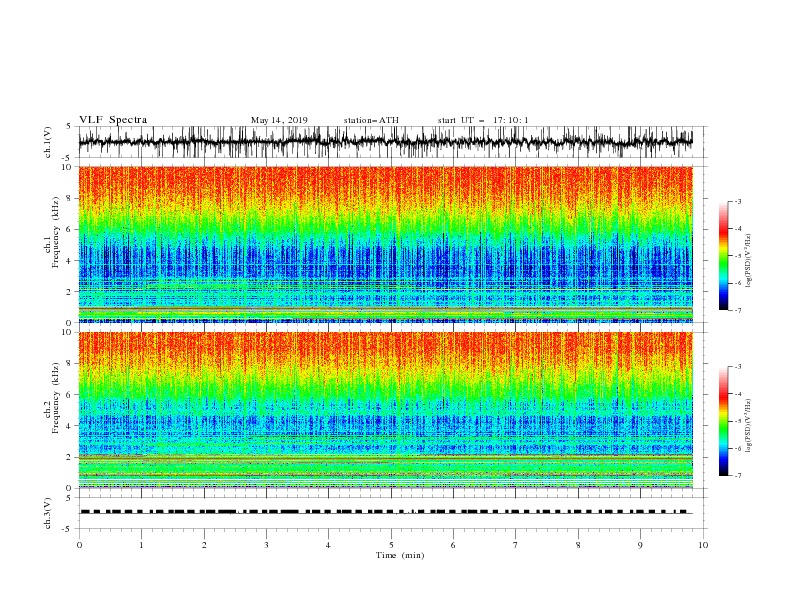Click time axis tick label '9'
This screenshot has height=612, width=792.
(640, 545)
